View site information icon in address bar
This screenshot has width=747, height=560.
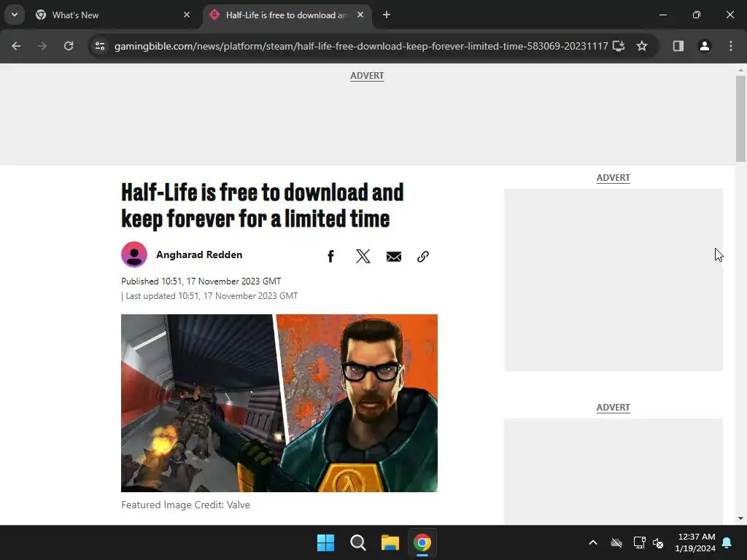tap(100, 46)
